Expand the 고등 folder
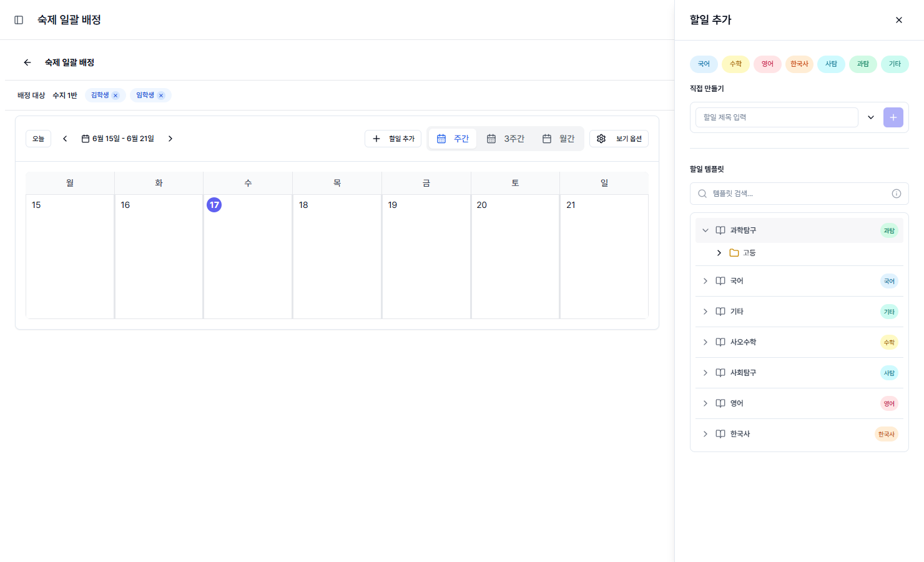 (x=719, y=253)
